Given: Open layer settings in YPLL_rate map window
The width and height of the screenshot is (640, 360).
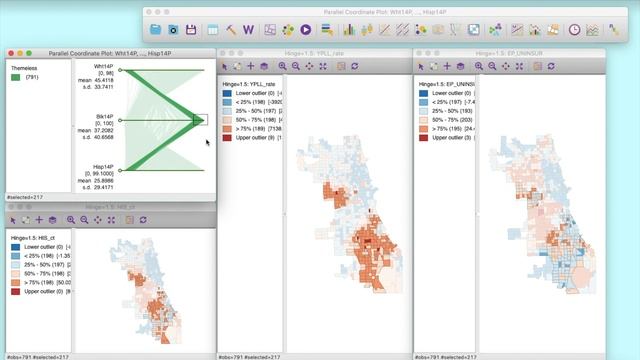Looking at the screenshot, I should pyautogui.click(x=264, y=66).
